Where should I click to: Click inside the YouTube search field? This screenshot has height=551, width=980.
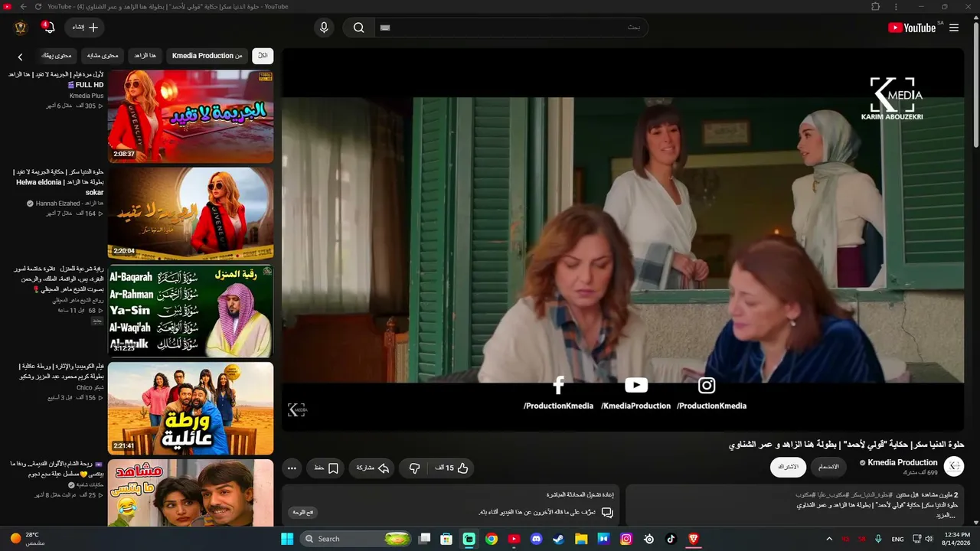tap(511, 28)
